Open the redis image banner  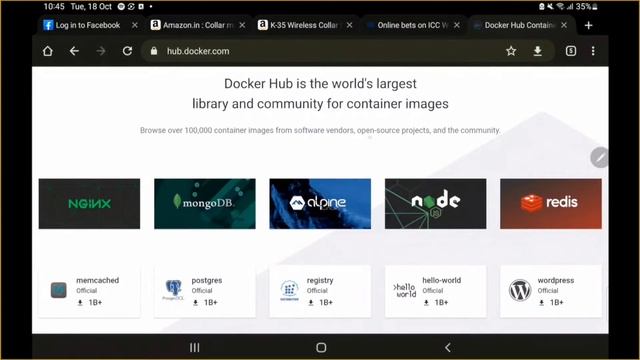[x=551, y=204]
